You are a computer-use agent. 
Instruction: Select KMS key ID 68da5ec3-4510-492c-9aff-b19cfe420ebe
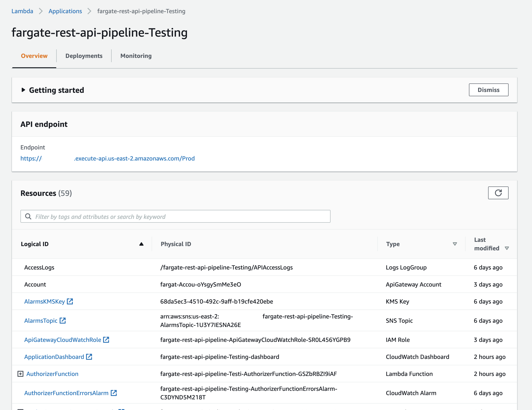point(217,301)
